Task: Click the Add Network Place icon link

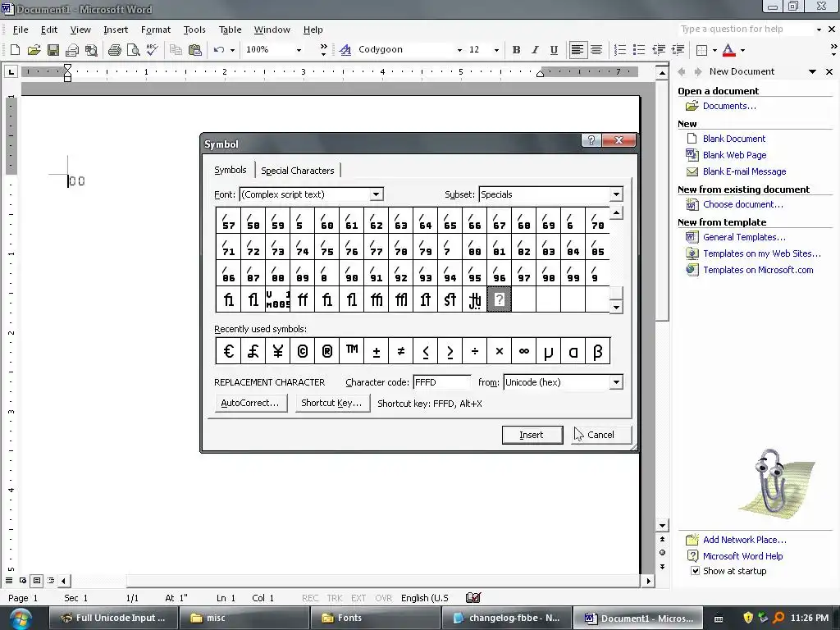Action: click(x=692, y=540)
